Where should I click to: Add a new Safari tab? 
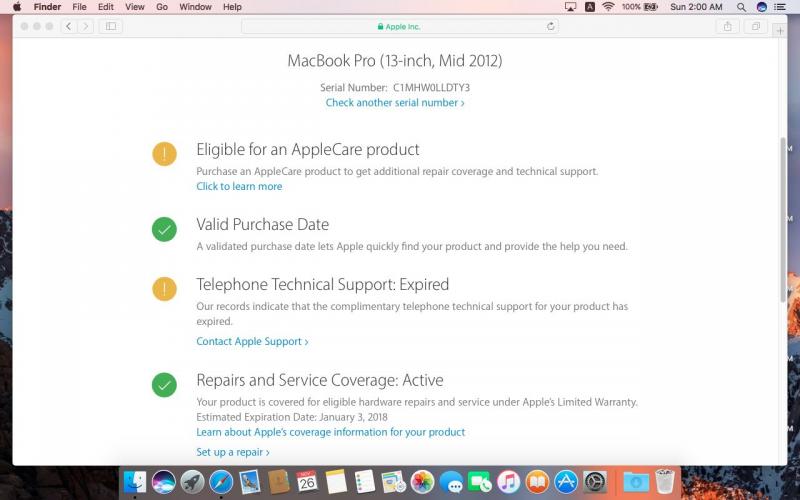point(780,31)
